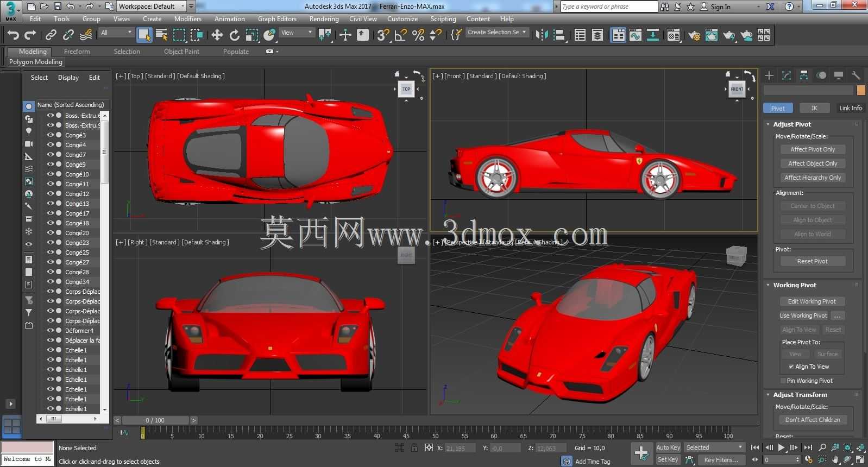The width and height of the screenshot is (868, 467).
Task: Open the Graph Editors menu
Action: click(x=277, y=18)
